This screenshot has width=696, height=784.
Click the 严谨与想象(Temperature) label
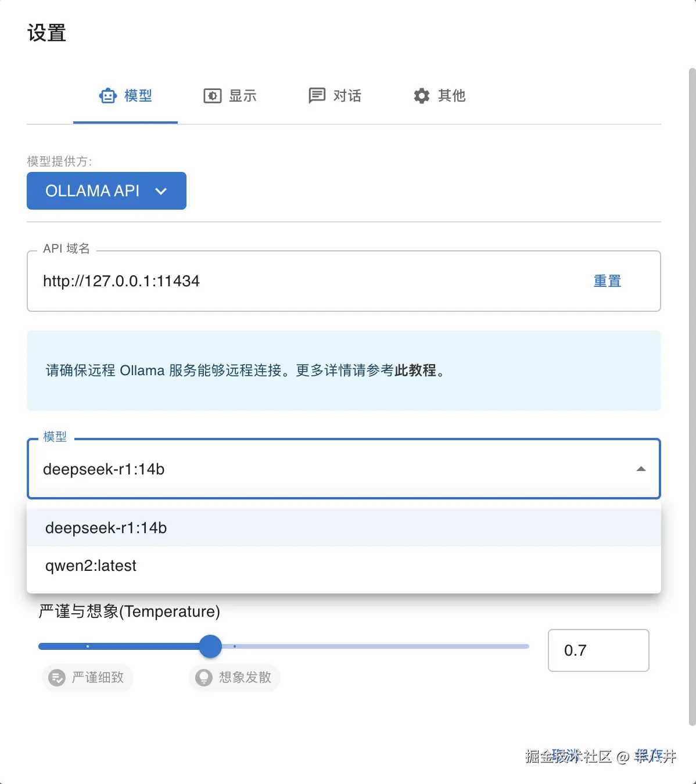pos(129,612)
